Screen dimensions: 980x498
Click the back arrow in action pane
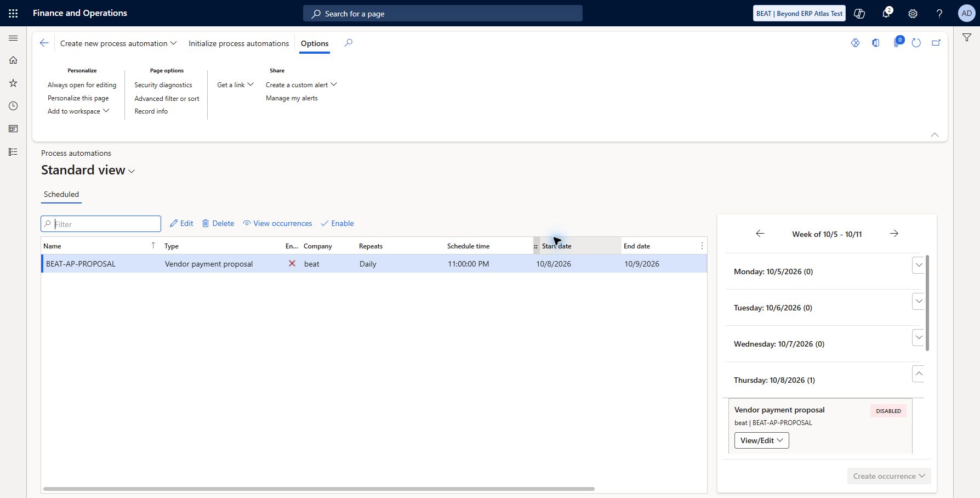tap(44, 43)
